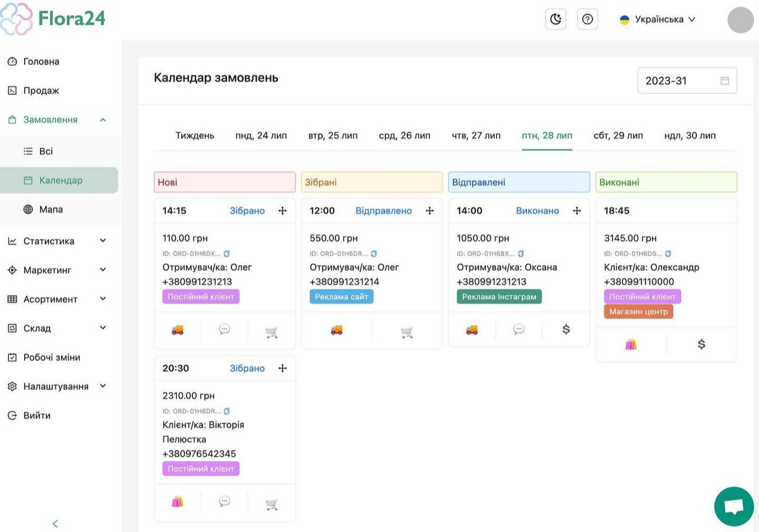This screenshot has width=759, height=532.
Task: Click cart icon on 20:30 order
Action: tap(271, 504)
